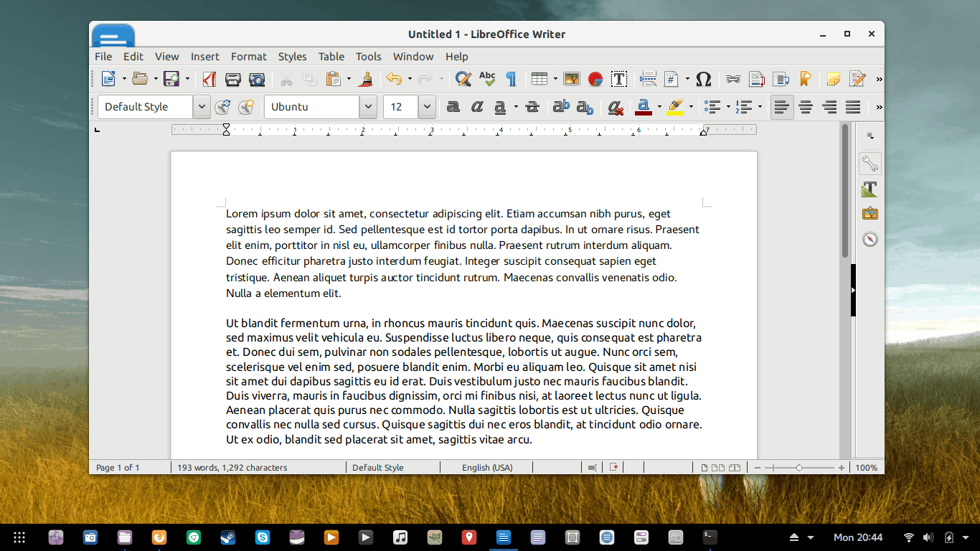Toggle strikethrough formatting

click(532, 107)
